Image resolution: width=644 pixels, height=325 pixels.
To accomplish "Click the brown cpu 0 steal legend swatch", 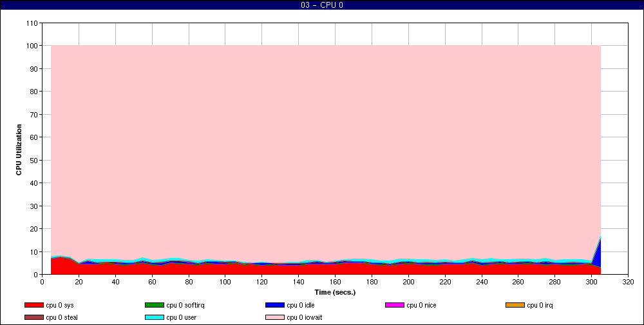I will pyautogui.click(x=34, y=318).
